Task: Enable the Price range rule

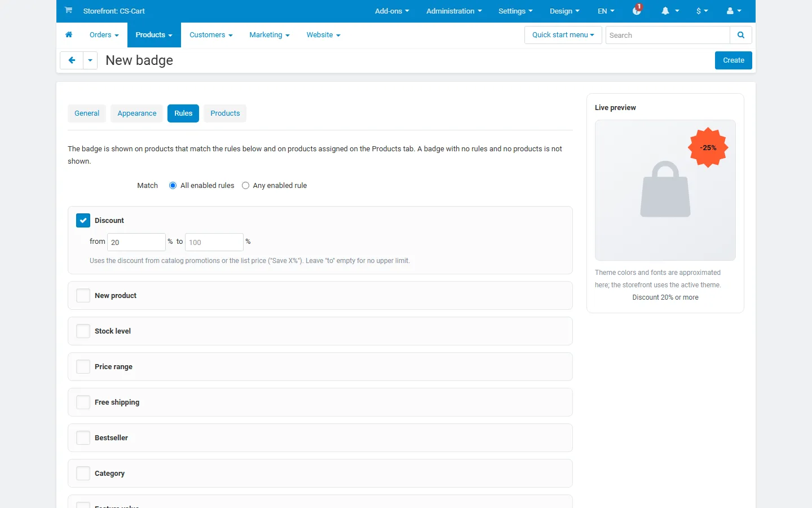Action: [83, 367]
